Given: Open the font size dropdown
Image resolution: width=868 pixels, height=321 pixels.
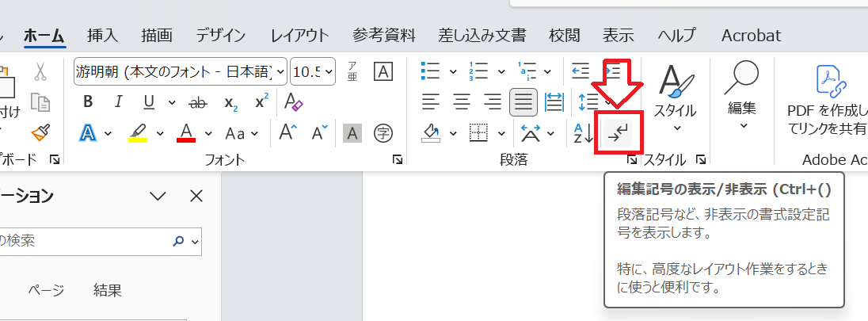Looking at the screenshot, I should coord(329,71).
